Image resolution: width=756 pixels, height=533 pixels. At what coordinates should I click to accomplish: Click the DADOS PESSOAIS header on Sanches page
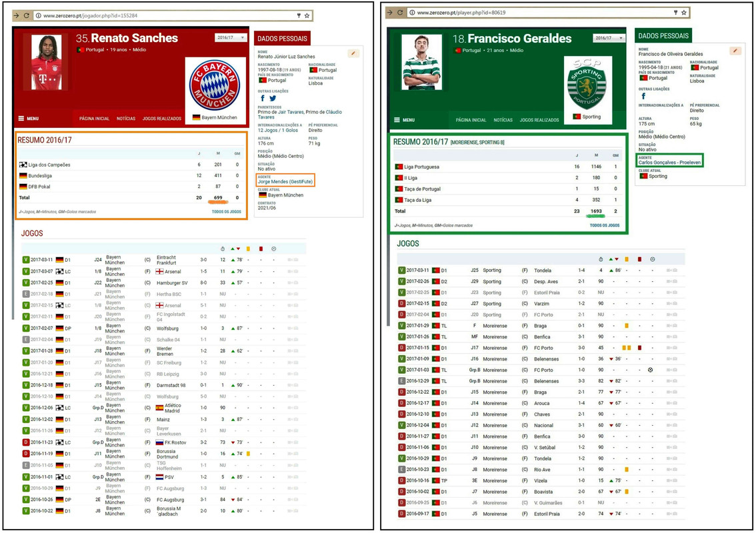(x=282, y=39)
